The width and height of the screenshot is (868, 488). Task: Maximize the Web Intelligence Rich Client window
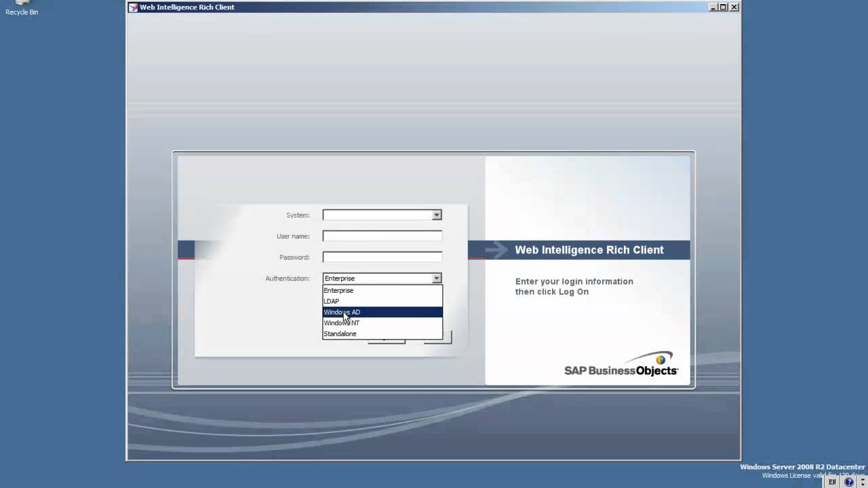pyautogui.click(x=724, y=7)
